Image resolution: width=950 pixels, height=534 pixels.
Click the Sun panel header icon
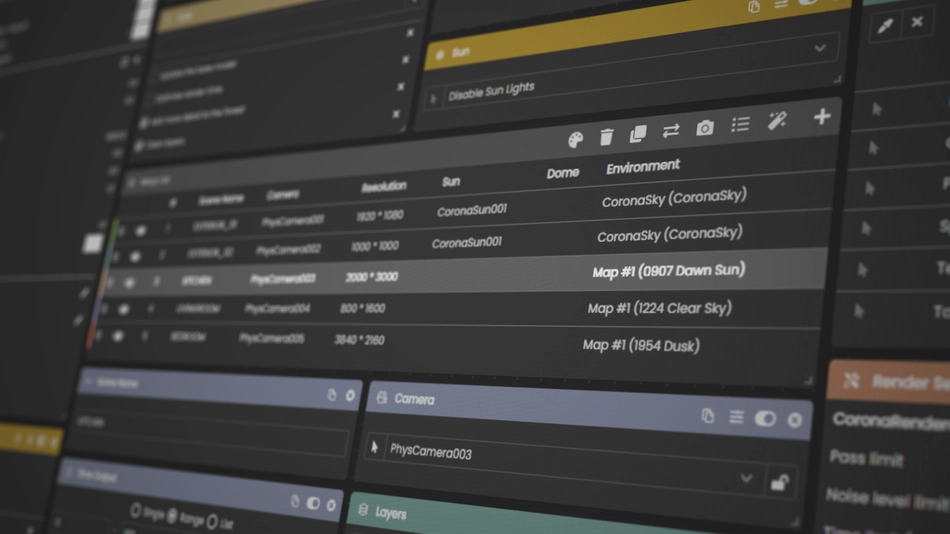(x=440, y=55)
